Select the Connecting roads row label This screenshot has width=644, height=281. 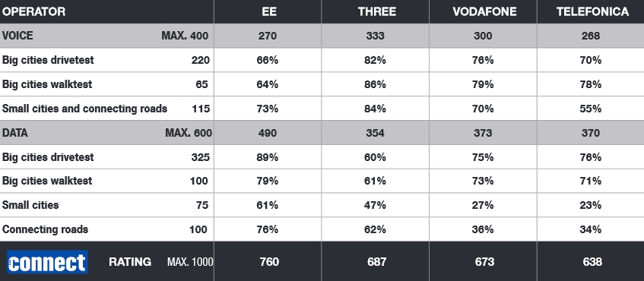point(45,229)
